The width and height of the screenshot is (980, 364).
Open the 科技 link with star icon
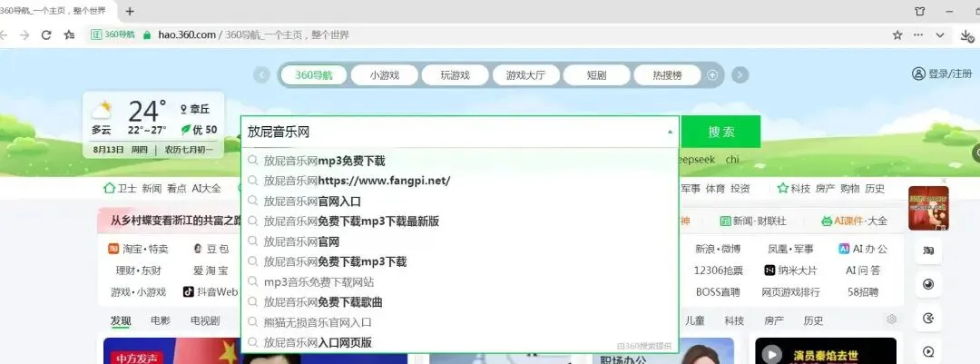pos(794,188)
